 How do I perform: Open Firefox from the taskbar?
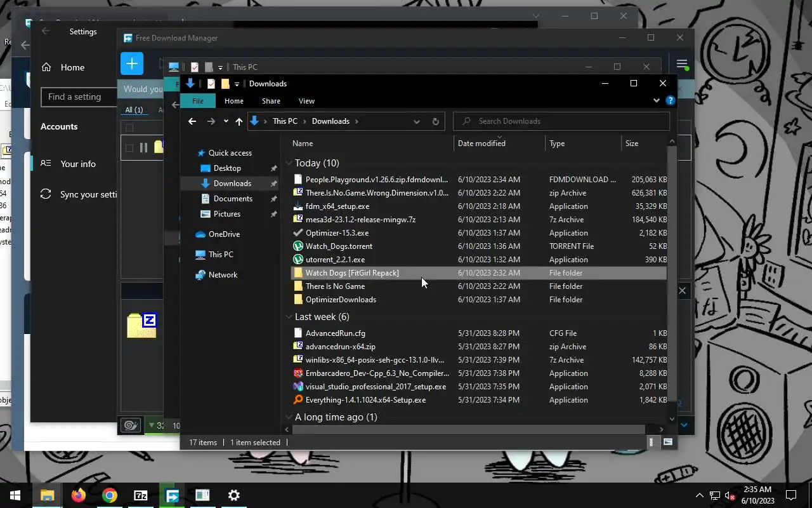point(79,495)
